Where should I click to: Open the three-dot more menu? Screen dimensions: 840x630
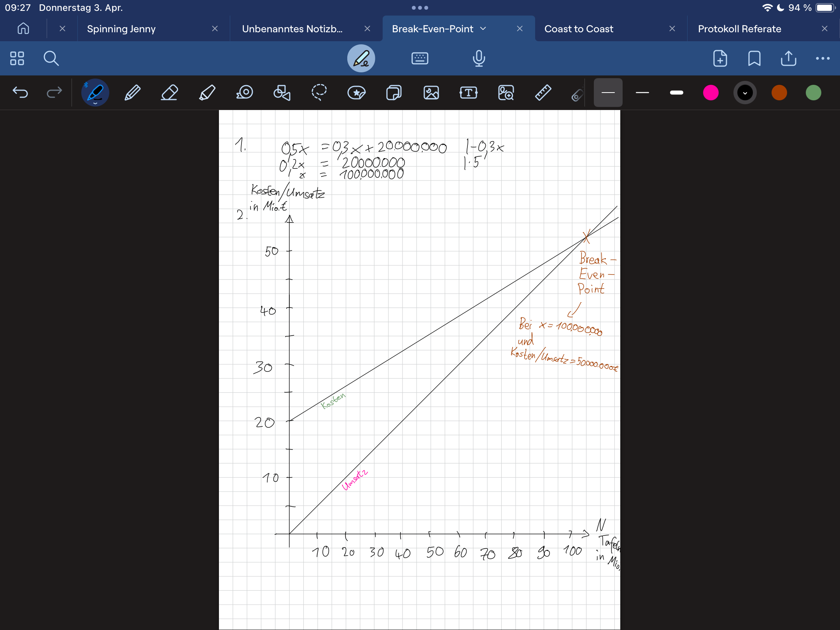tap(822, 58)
